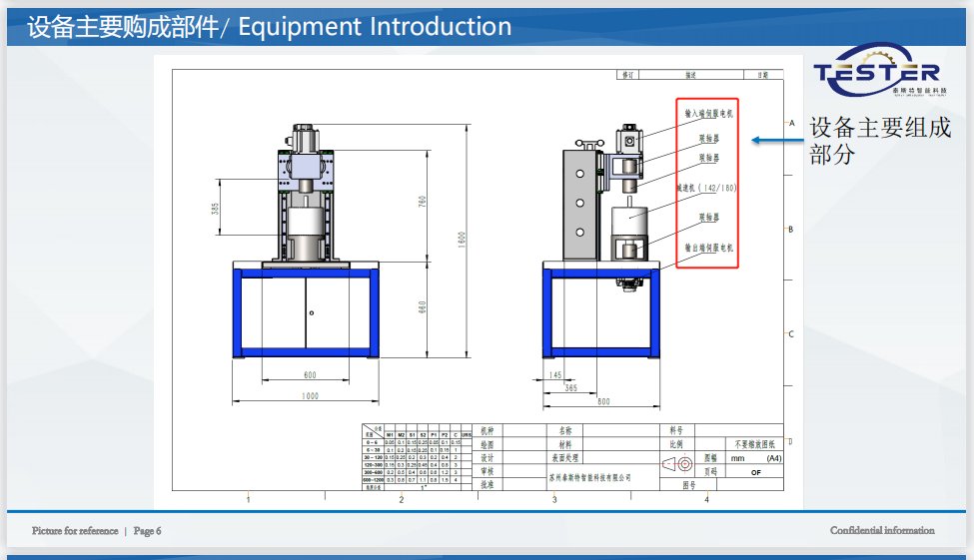Click the 设备主要组成部分 annotation text
Image resolution: width=974 pixels, height=560 pixels.
coord(879,141)
